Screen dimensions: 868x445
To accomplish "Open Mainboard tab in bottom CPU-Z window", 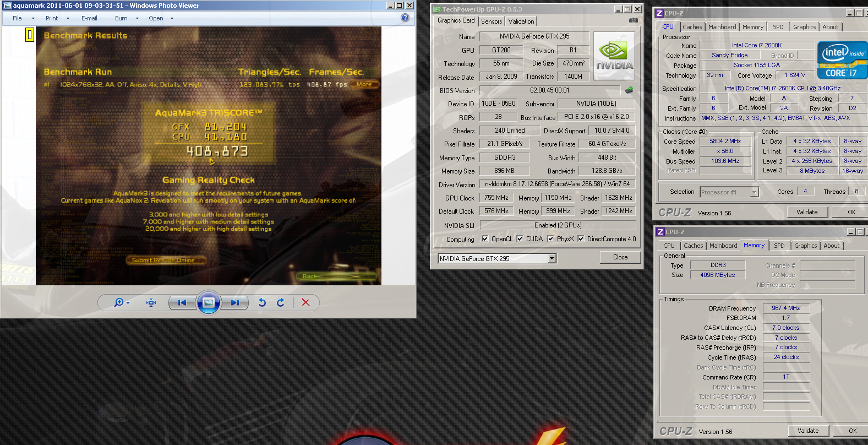I will (x=723, y=246).
